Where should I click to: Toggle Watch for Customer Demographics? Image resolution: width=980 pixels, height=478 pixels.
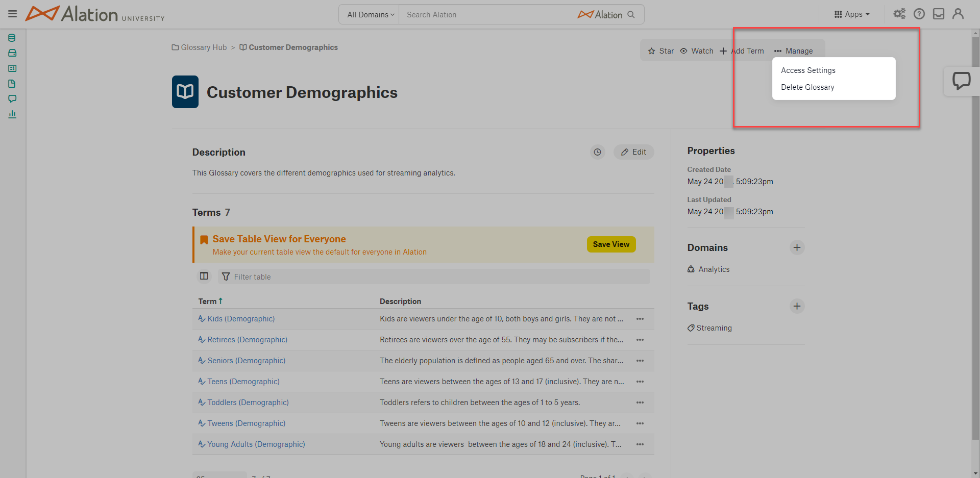(697, 51)
